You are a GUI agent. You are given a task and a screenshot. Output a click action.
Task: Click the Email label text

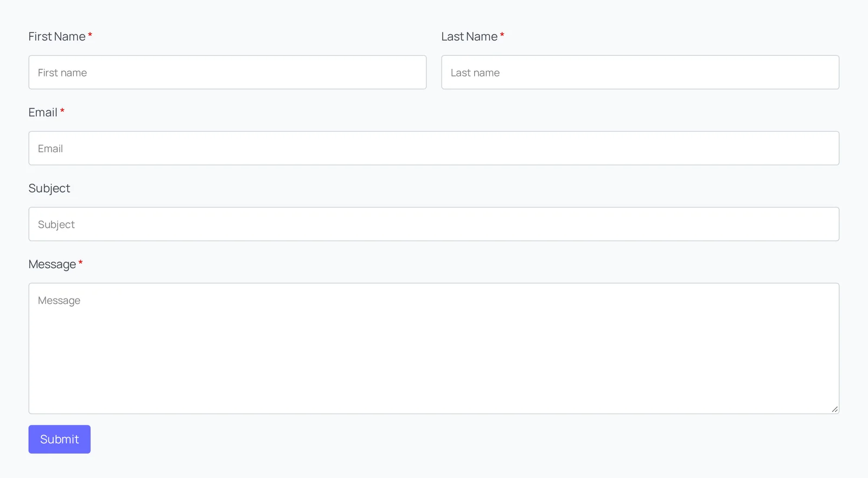(x=43, y=112)
